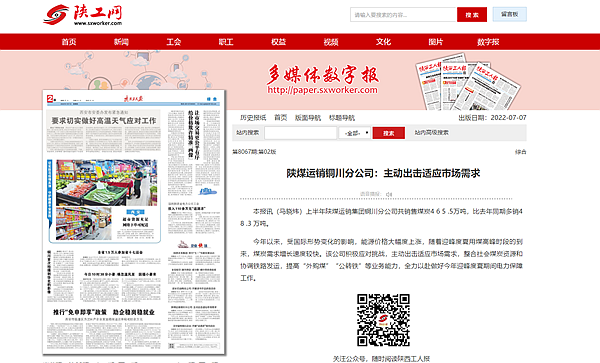Open the 标题导航 link
Screen dimensions: 600x363
click(x=342, y=118)
